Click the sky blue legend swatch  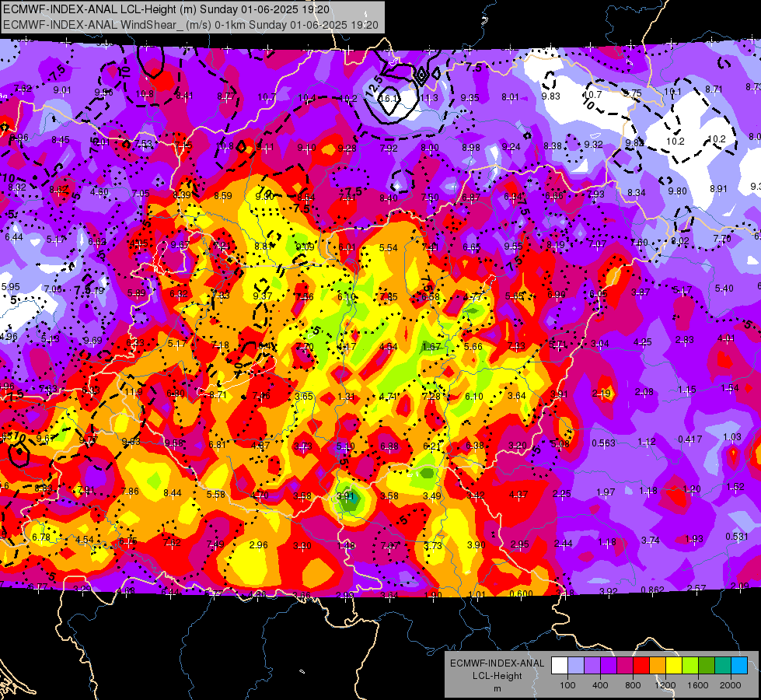739,666
